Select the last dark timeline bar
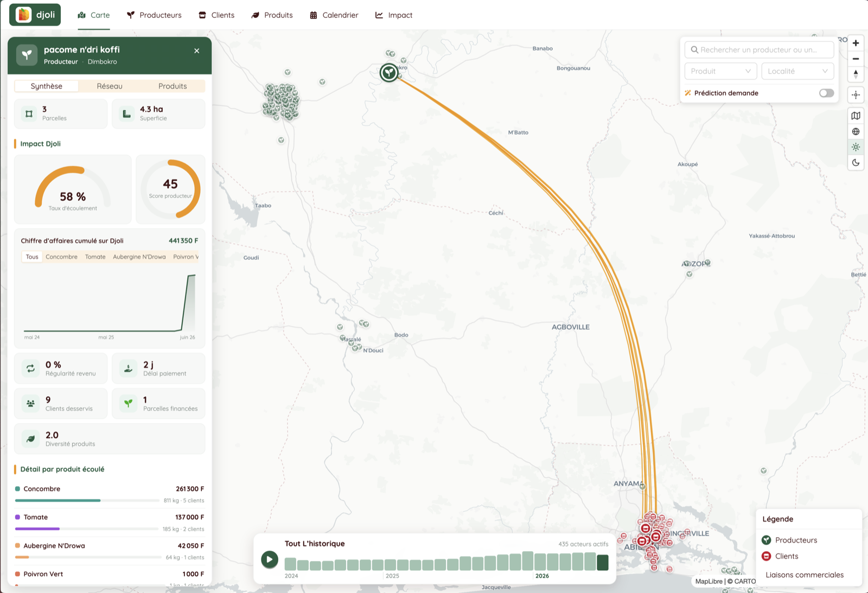This screenshot has width=868, height=593. [602, 563]
